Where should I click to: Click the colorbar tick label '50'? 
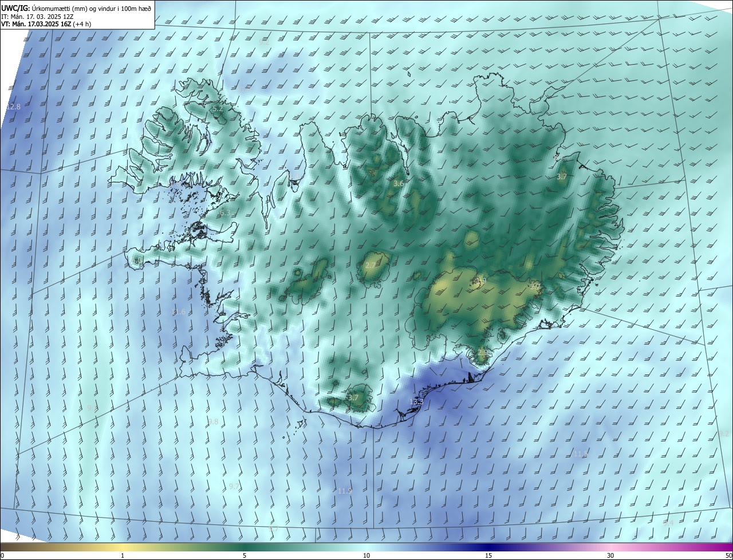728,555
